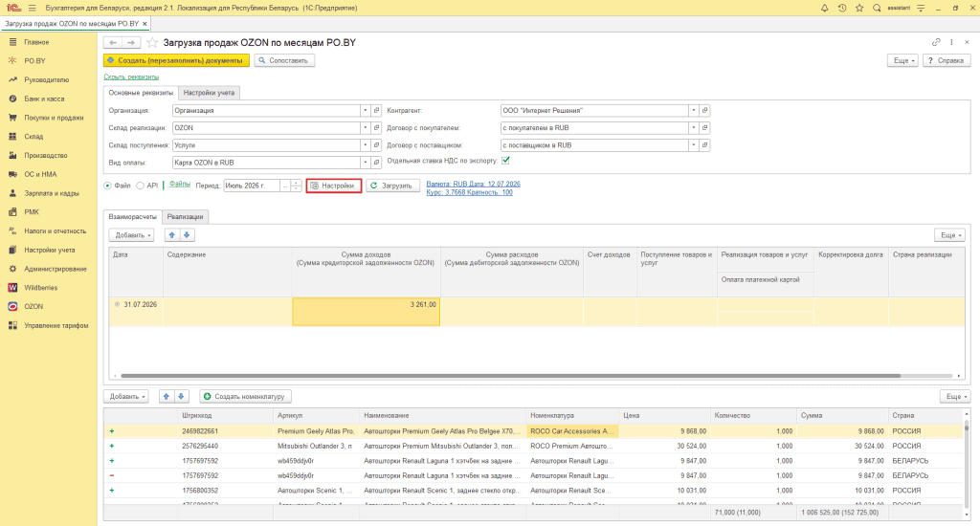This screenshot has width=980, height=526.
Task: Open the form's three-dot options menu
Action: click(x=951, y=42)
